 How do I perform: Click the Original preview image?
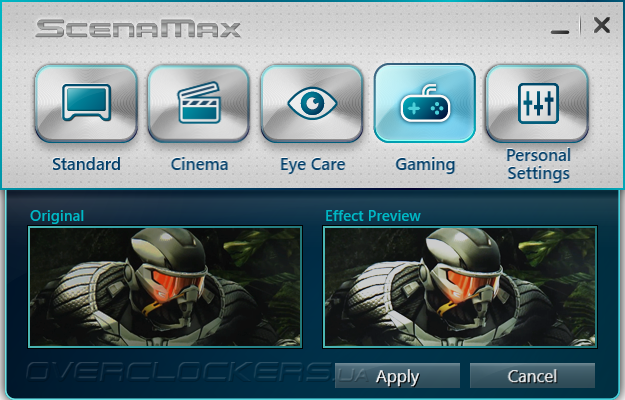[x=165, y=287]
